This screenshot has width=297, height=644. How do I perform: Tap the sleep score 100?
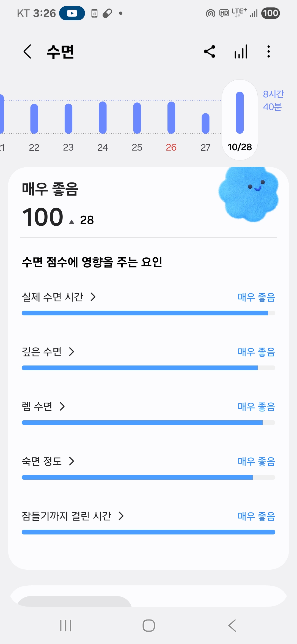tap(43, 217)
